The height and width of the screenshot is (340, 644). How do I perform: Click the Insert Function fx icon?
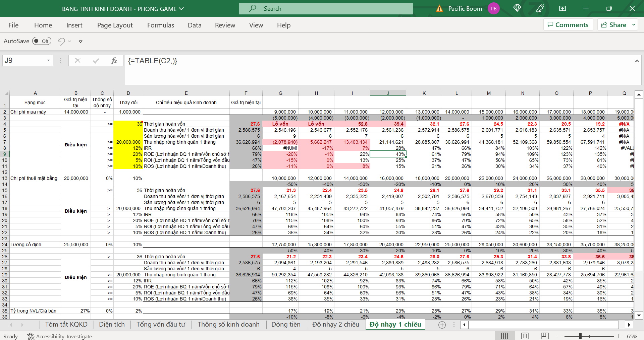(x=114, y=61)
